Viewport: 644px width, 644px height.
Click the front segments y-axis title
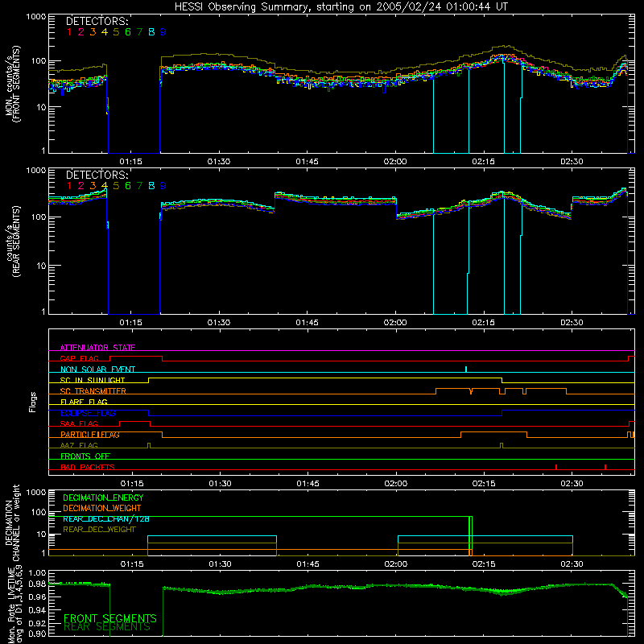[12, 85]
